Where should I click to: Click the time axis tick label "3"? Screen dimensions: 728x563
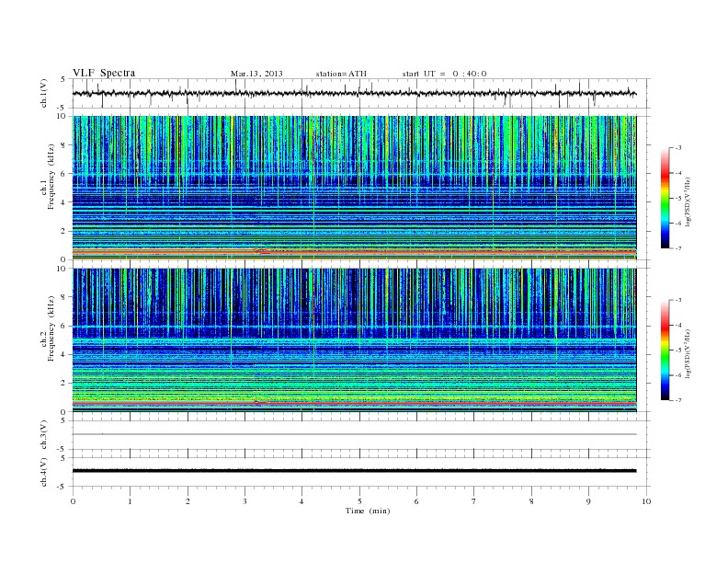(245, 501)
